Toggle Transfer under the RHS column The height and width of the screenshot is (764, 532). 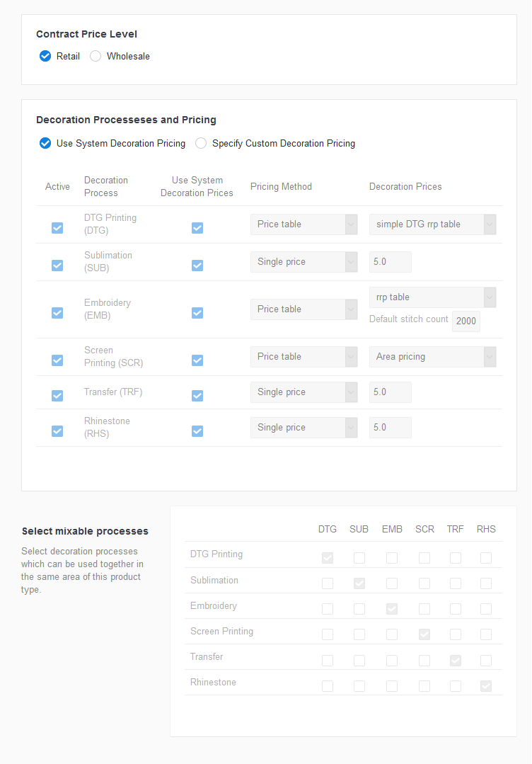[486, 660]
